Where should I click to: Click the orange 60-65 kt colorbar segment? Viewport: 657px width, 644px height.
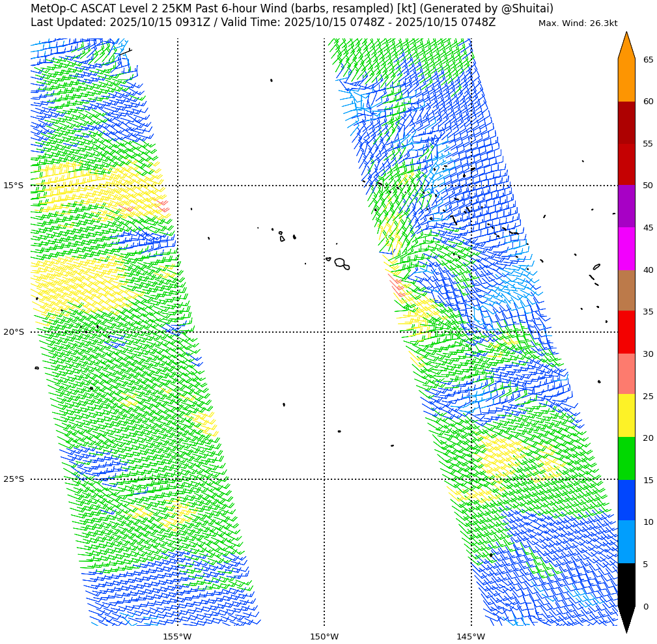[x=626, y=80]
